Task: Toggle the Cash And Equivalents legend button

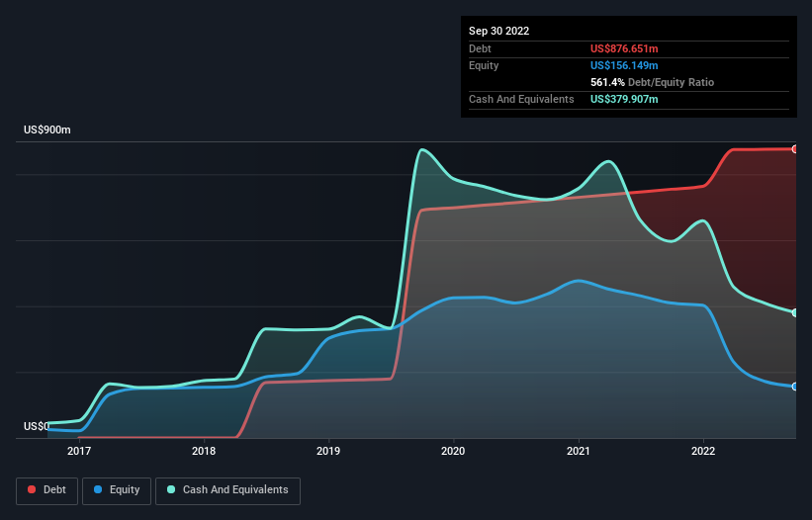Action: click(227, 490)
